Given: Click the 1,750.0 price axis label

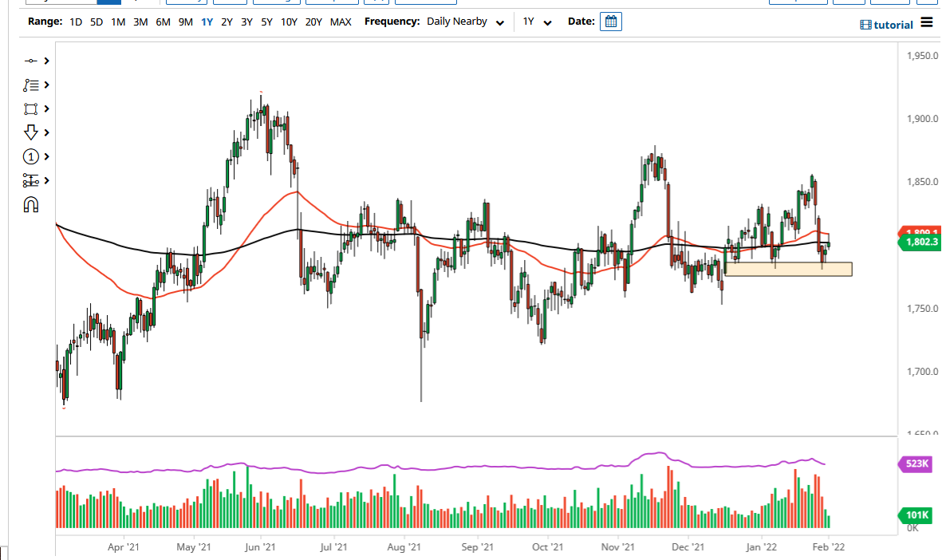Looking at the screenshot, I should pyautogui.click(x=923, y=309).
